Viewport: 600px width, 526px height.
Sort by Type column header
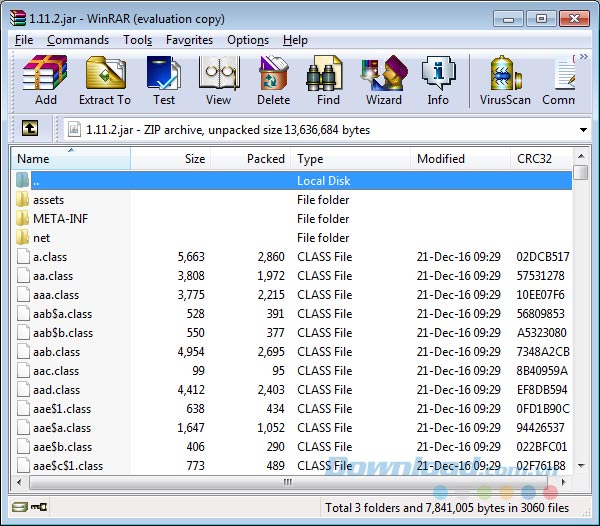coord(351,158)
